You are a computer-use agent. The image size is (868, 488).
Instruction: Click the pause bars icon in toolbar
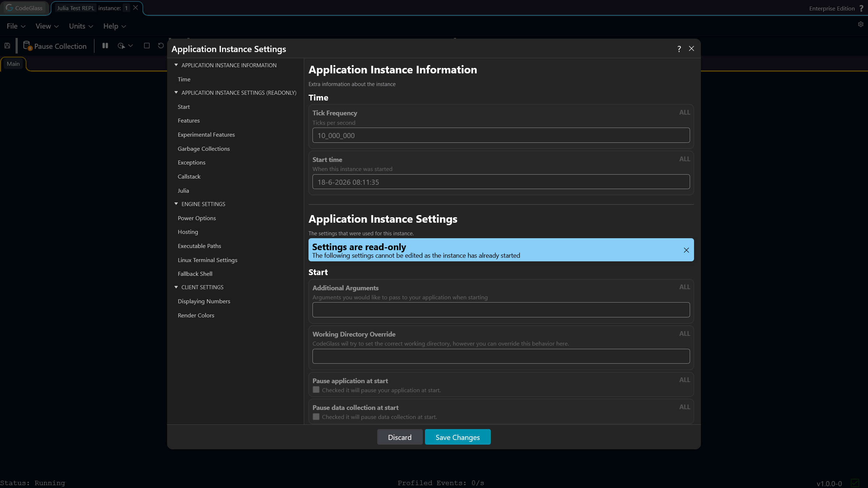click(x=105, y=46)
